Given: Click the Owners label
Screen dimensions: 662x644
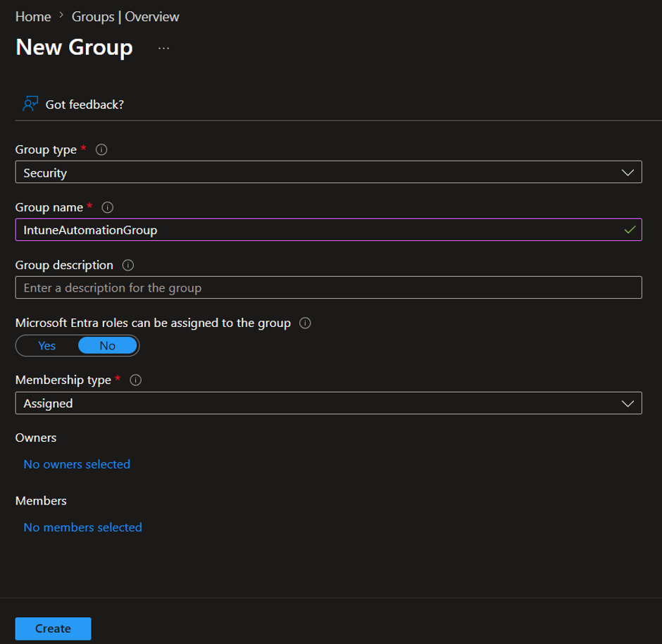Looking at the screenshot, I should pyautogui.click(x=36, y=438).
